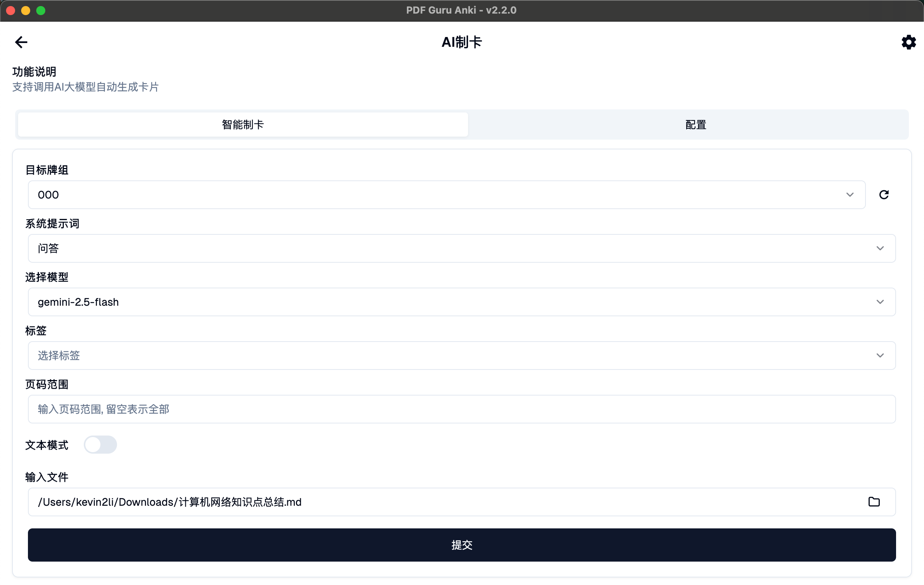The height and width of the screenshot is (585, 924).
Task: Open settings via the gear icon
Action: point(908,42)
